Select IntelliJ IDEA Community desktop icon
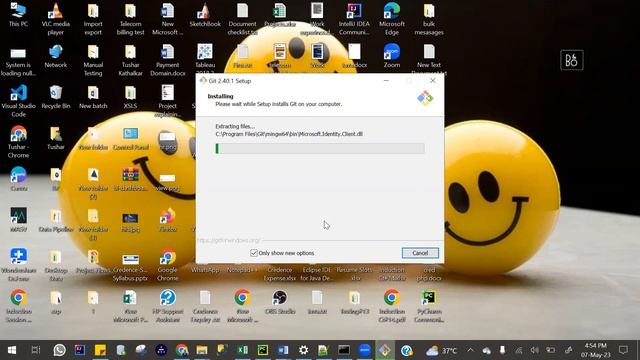The image size is (640, 360). (x=354, y=19)
